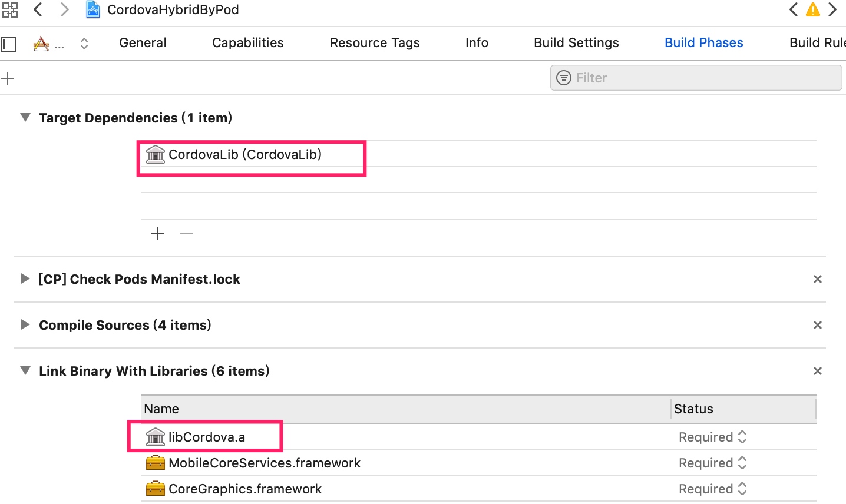Switch to the Resource Tags tab

coord(375,43)
